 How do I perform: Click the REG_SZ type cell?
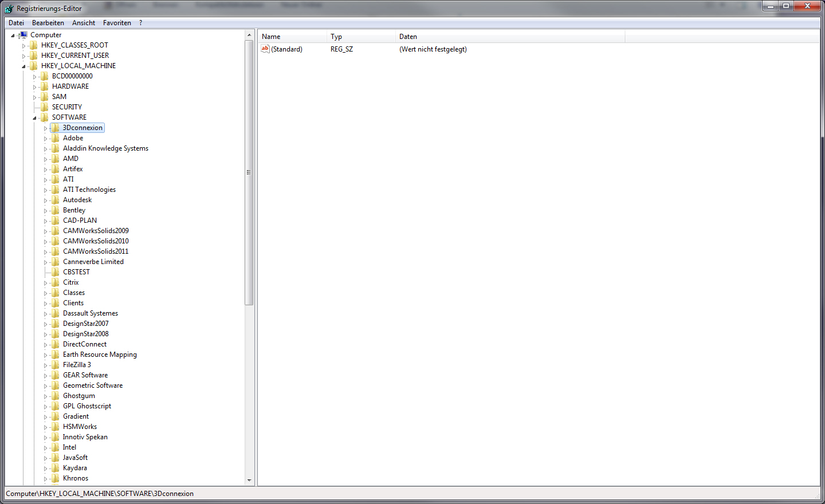click(341, 49)
